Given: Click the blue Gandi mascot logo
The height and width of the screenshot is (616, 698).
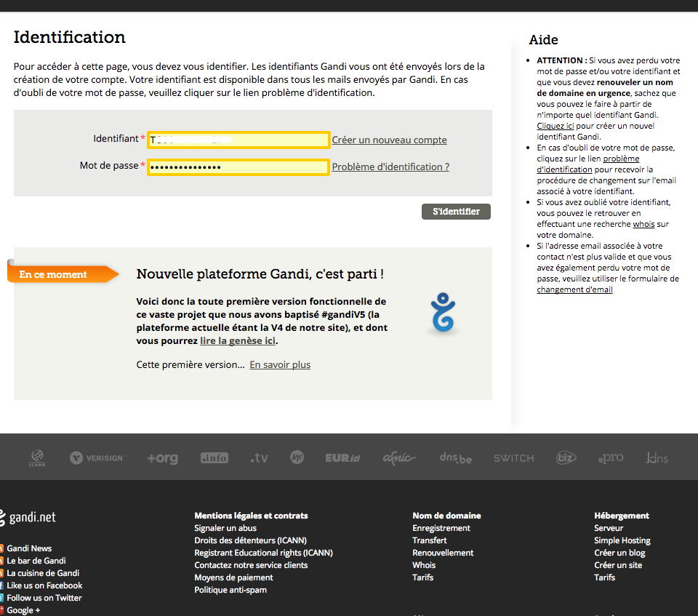Looking at the screenshot, I should click(443, 312).
